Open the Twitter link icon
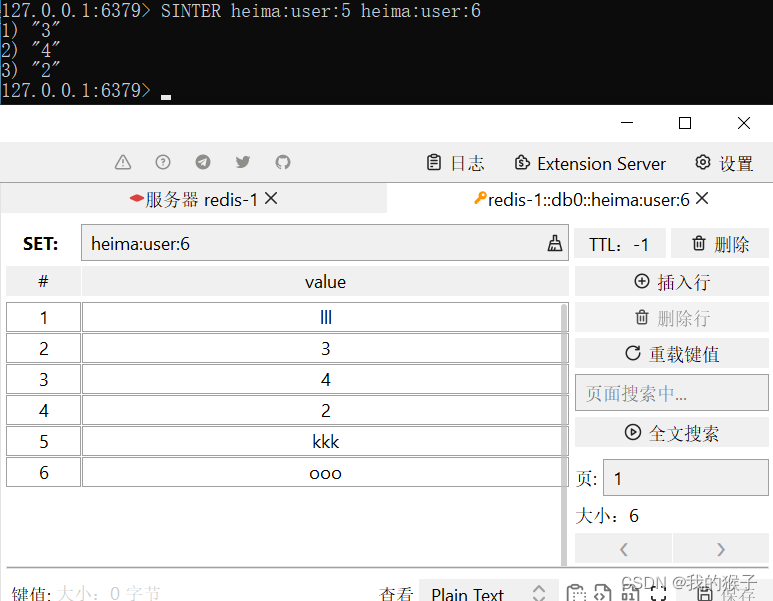The width and height of the screenshot is (773, 601). click(243, 162)
